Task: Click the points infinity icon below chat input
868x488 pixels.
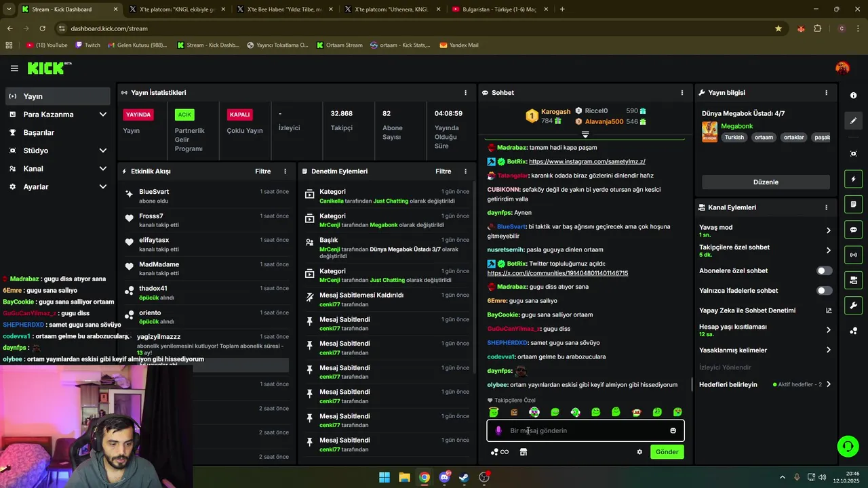Action: click(x=500, y=452)
